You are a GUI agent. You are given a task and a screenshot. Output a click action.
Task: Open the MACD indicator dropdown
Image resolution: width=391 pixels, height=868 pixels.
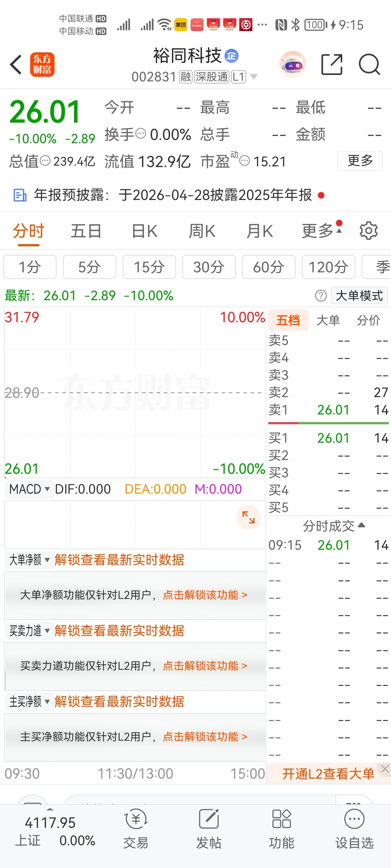click(x=29, y=489)
